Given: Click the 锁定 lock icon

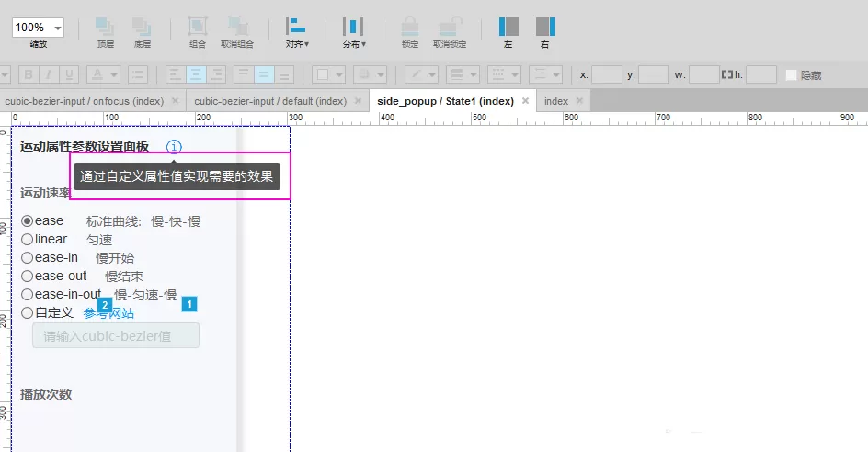Looking at the screenshot, I should pos(410,27).
